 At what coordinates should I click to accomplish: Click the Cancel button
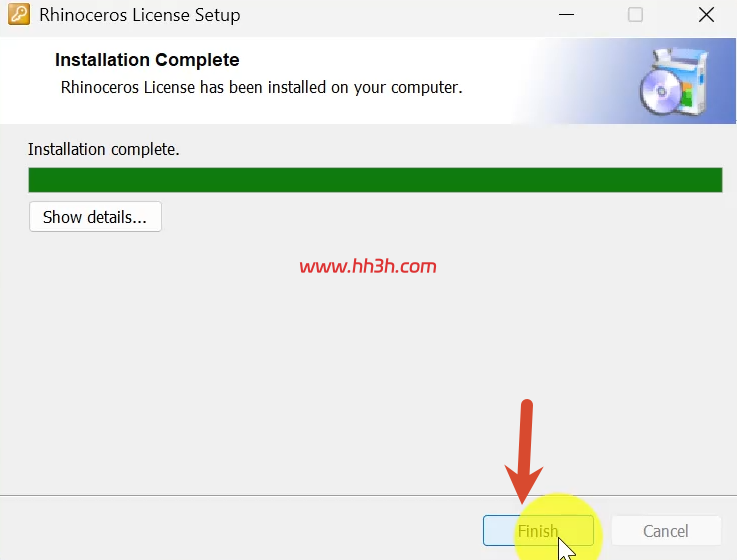click(x=666, y=530)
